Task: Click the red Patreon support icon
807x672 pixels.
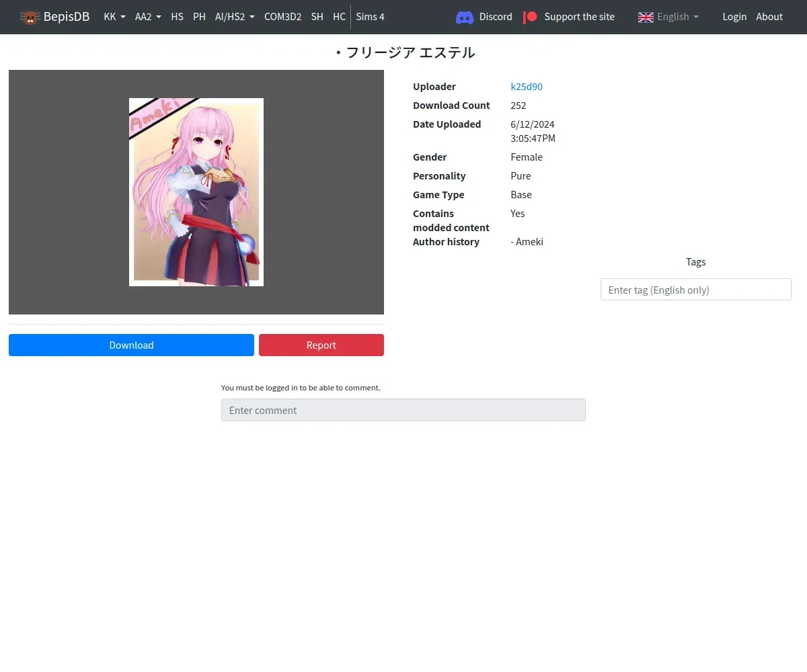Action: pos(531,17)
